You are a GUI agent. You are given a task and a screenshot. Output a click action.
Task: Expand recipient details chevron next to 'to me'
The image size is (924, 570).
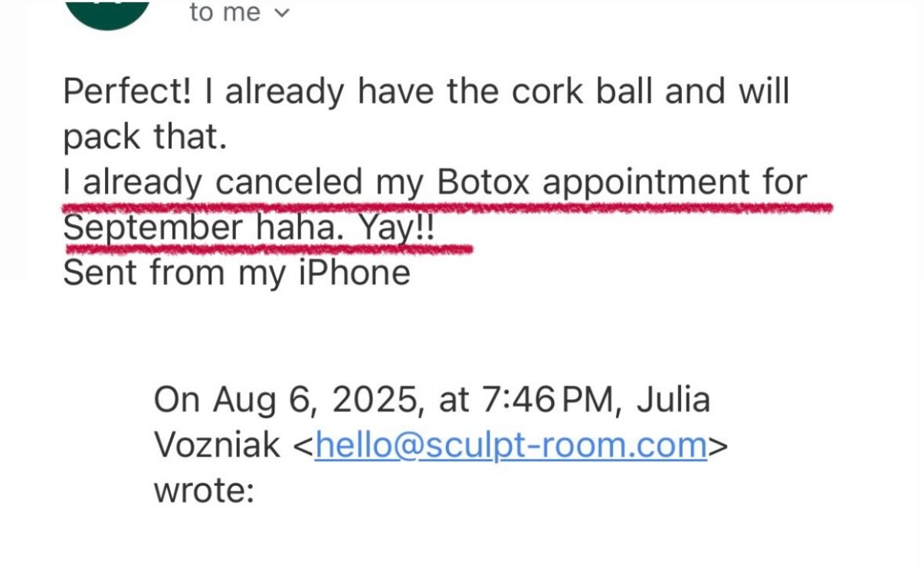point(282,13)
